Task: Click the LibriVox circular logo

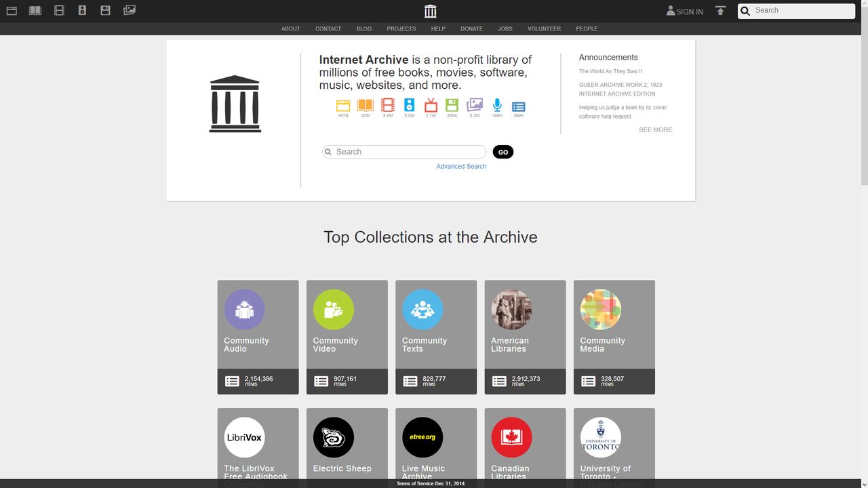Action: (x=244, y=437)
